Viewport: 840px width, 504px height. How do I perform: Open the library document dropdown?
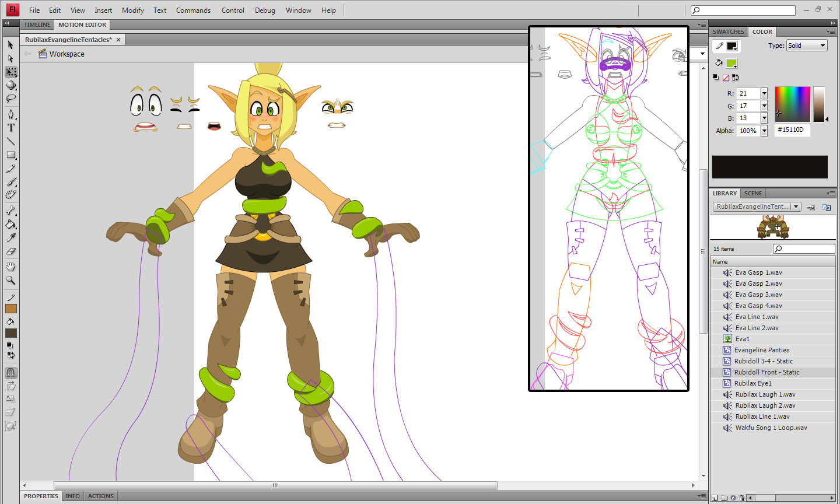coord(757,207)
